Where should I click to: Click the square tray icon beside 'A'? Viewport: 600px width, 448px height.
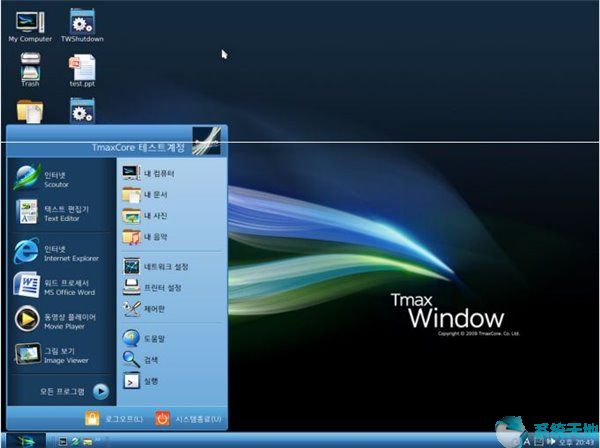tap(539, 442)
